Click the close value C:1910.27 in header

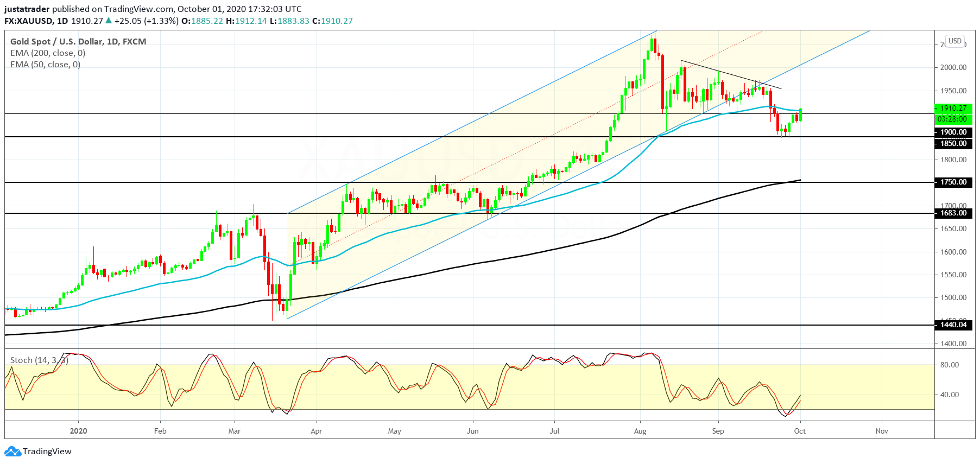click(x=332, y=21)
